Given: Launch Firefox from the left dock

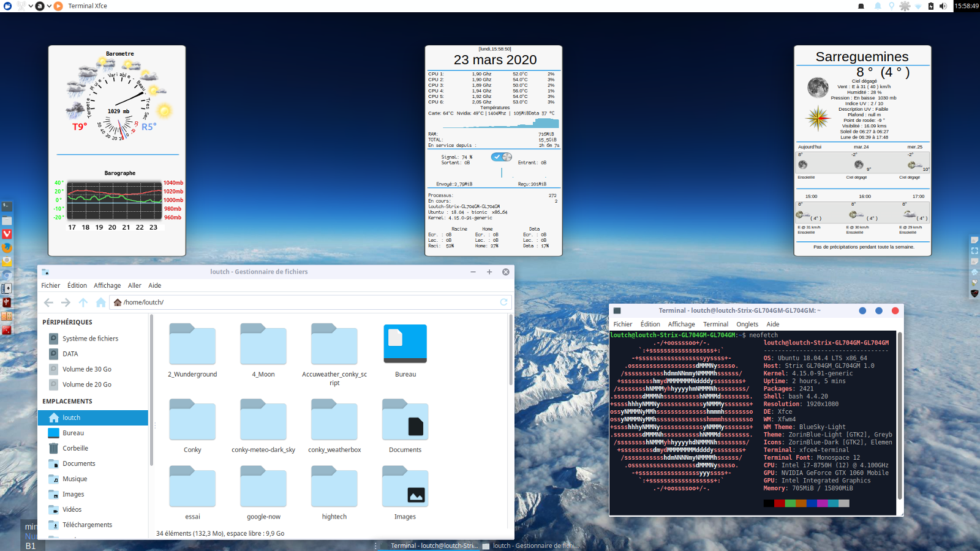Looking at the screenshot, I should click(7, 247).
